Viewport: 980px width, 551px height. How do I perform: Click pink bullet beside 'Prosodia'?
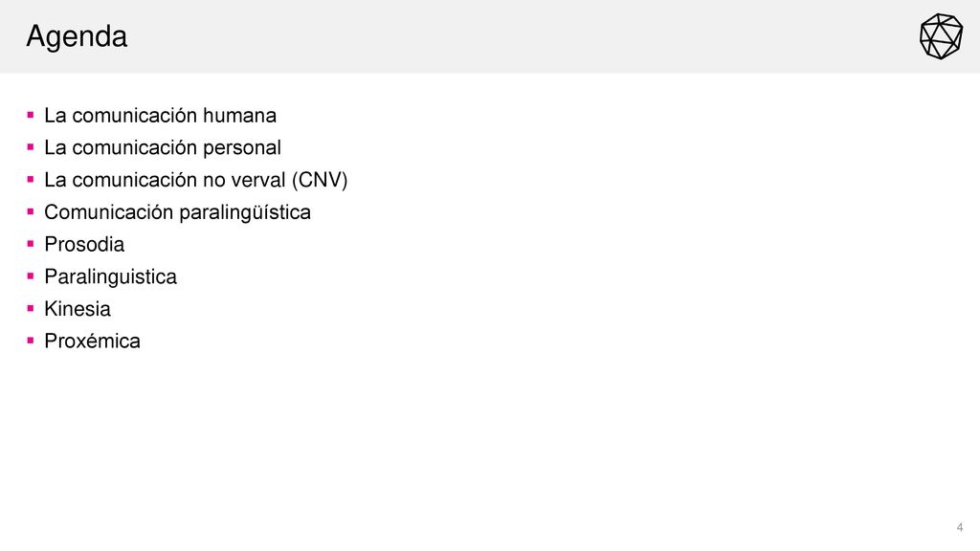tap(31, 244)
